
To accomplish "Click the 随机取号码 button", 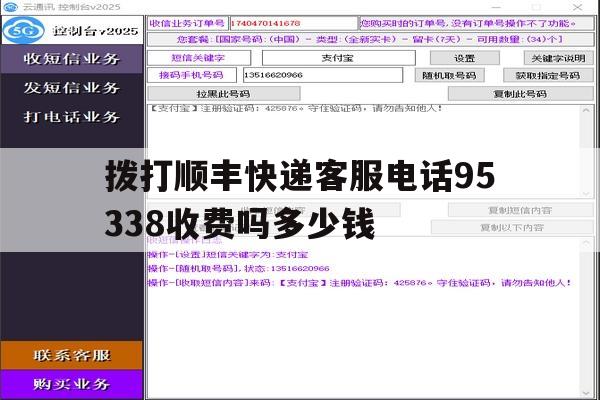I will coord(449,75).
